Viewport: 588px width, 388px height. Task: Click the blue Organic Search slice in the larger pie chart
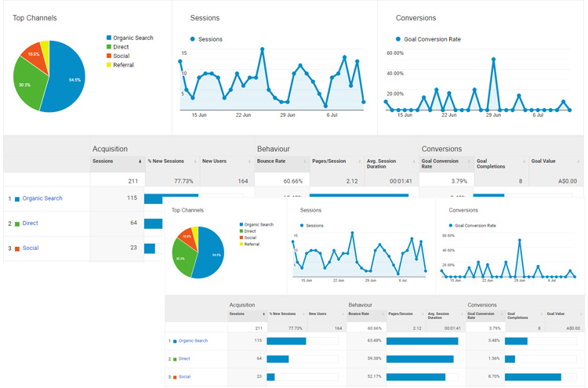click(x=66, y=77)
